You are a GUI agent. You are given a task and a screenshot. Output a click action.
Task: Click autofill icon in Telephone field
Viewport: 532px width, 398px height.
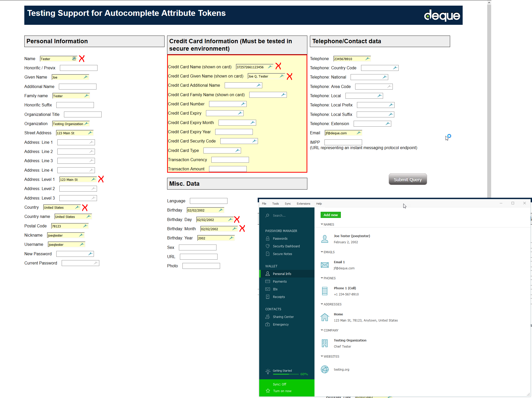(367, 59)
